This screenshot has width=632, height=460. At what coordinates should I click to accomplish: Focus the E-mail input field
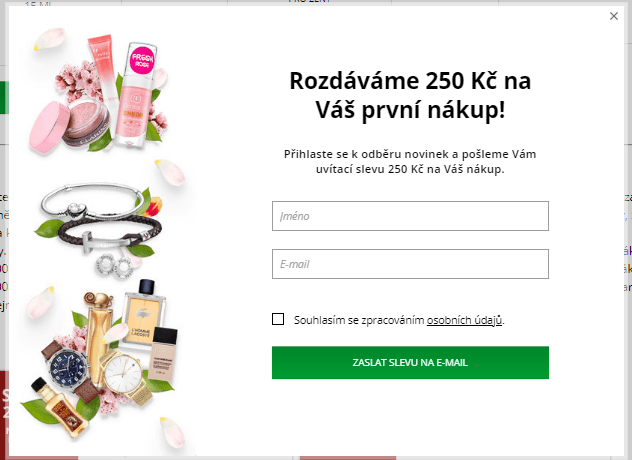(x=410, y=264)
